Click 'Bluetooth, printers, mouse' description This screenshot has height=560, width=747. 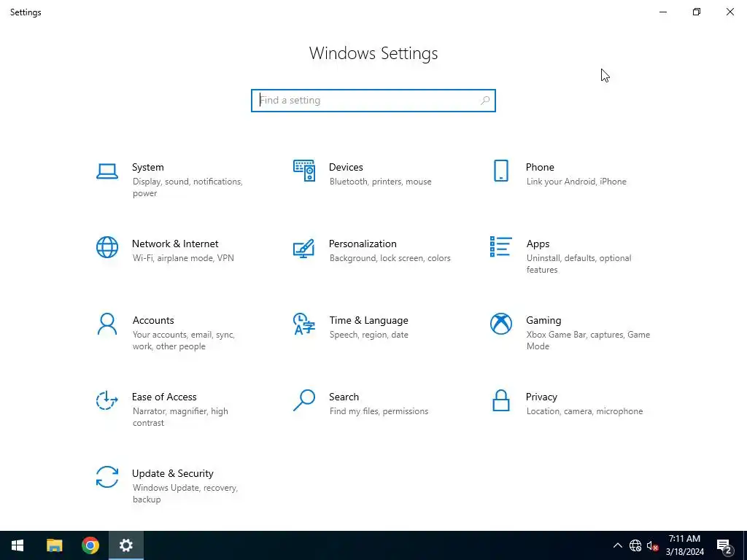coord(380,182)
